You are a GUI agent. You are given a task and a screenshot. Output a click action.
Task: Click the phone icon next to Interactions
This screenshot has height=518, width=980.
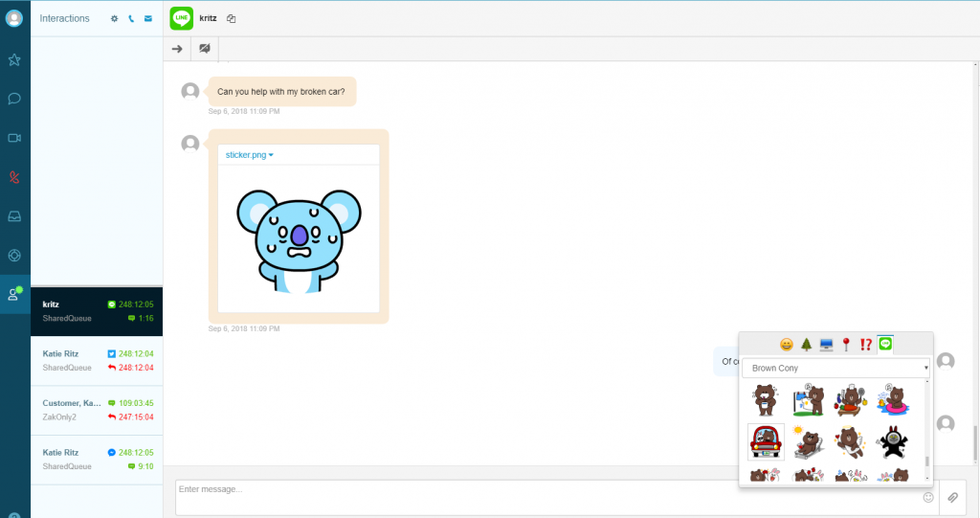coord(131,19)
